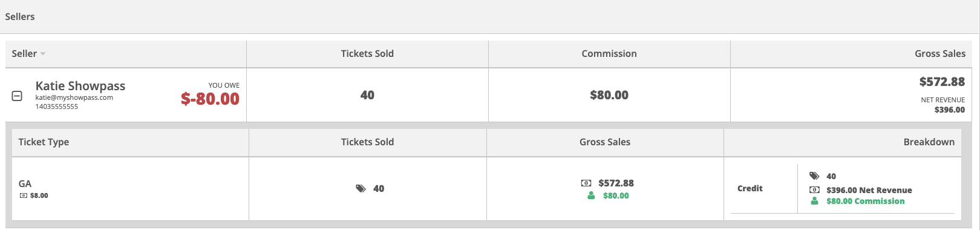Click the red $-80.00 owed amount
This screenshot has height=230, width=980.
210,99
